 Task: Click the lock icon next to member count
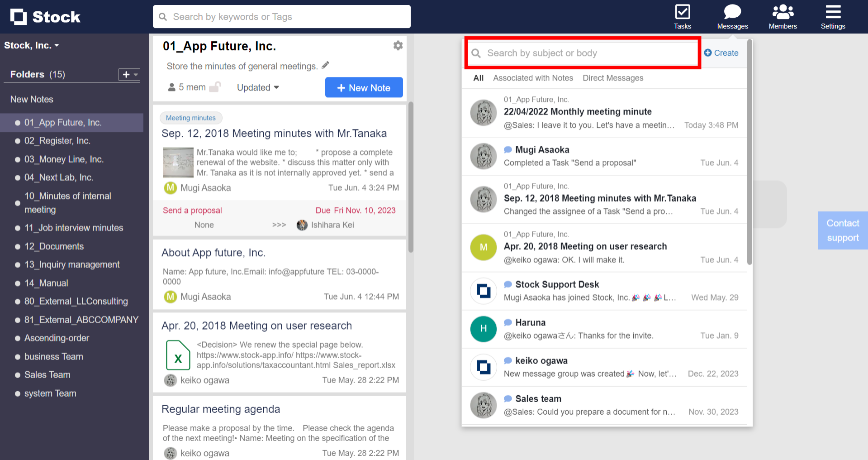pos(216,87)
